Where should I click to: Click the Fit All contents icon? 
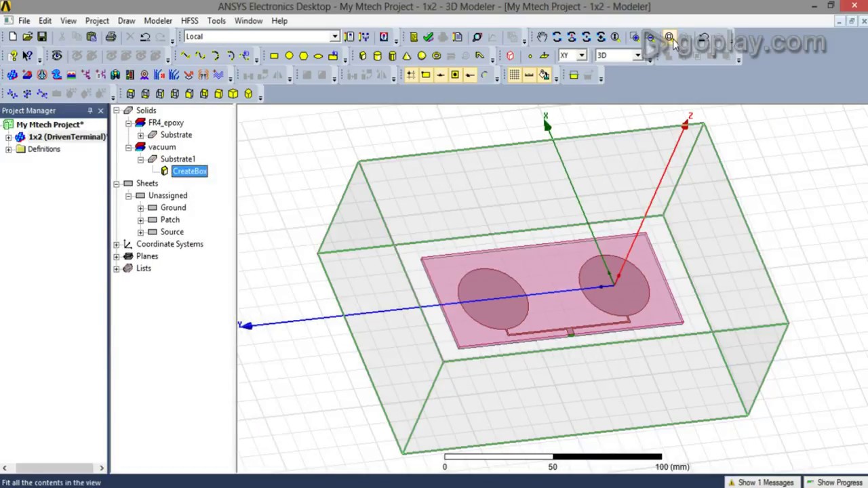(x=669, y=37)
